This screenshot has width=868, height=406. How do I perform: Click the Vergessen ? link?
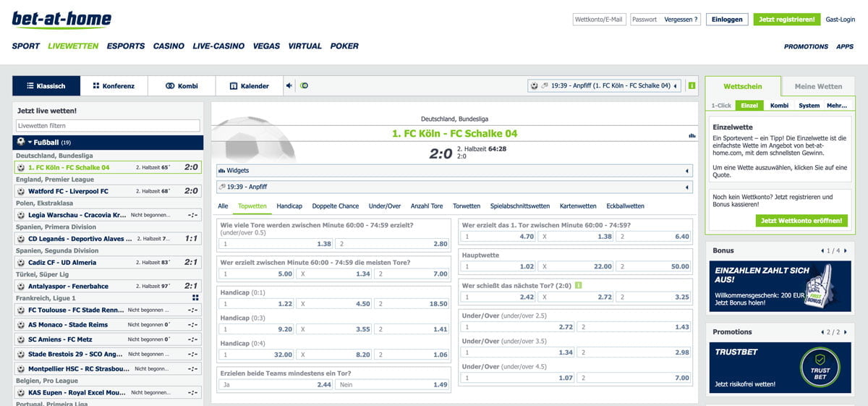681,20
